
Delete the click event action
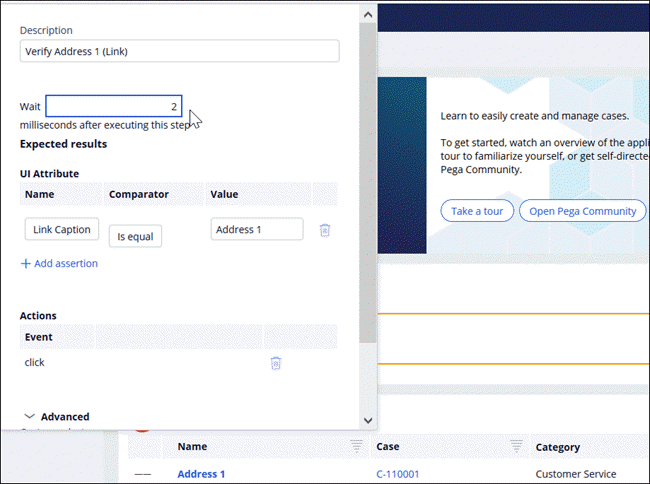click(x=276, y=363)
